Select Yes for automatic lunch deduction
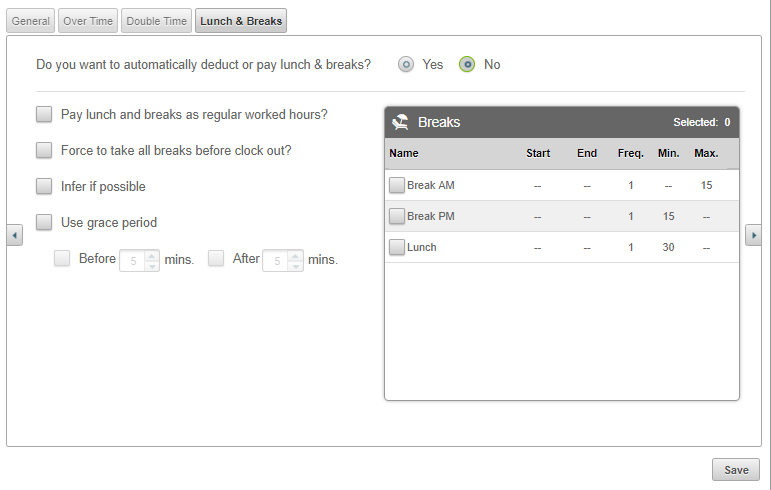771x490 pixels. coord(406,64)
